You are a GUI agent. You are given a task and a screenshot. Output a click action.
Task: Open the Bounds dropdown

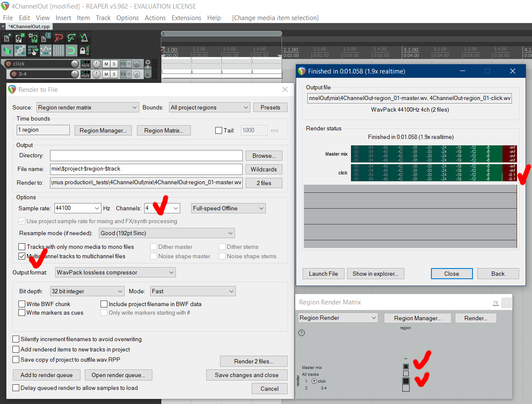pyautogui.click(x=210, y=107)
